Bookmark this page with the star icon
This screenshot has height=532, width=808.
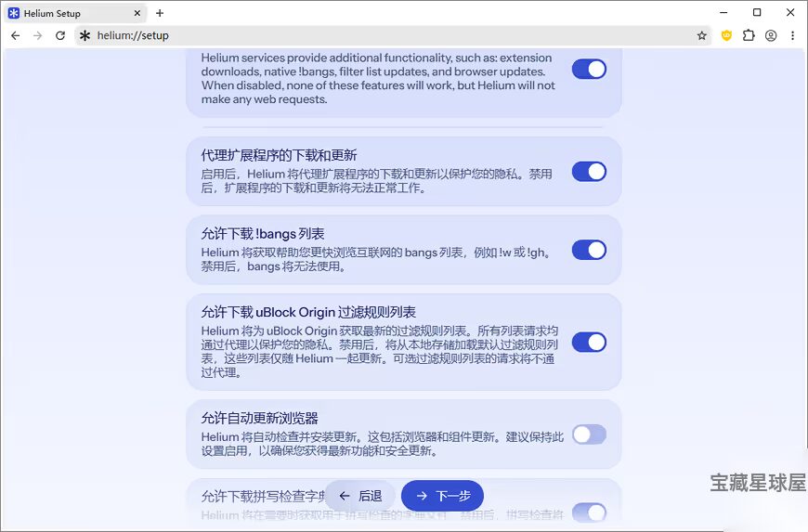click(x=702, y=35)
